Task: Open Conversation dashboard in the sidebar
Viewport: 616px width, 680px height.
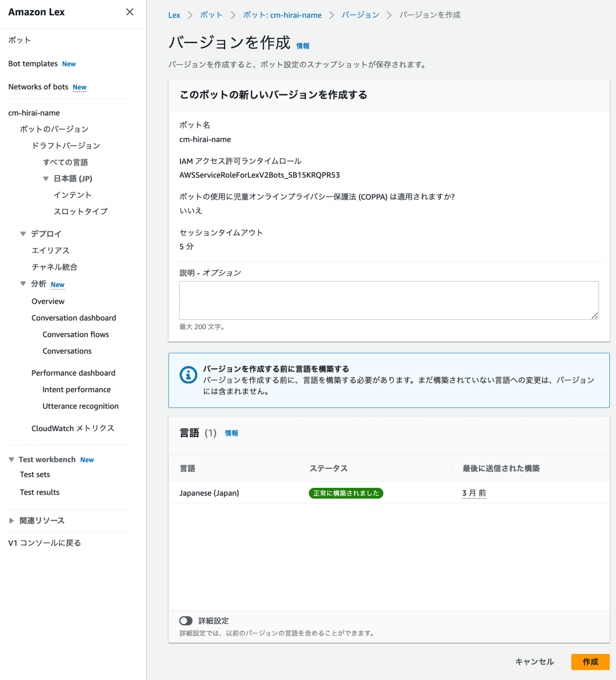Action: click(74, 318)
